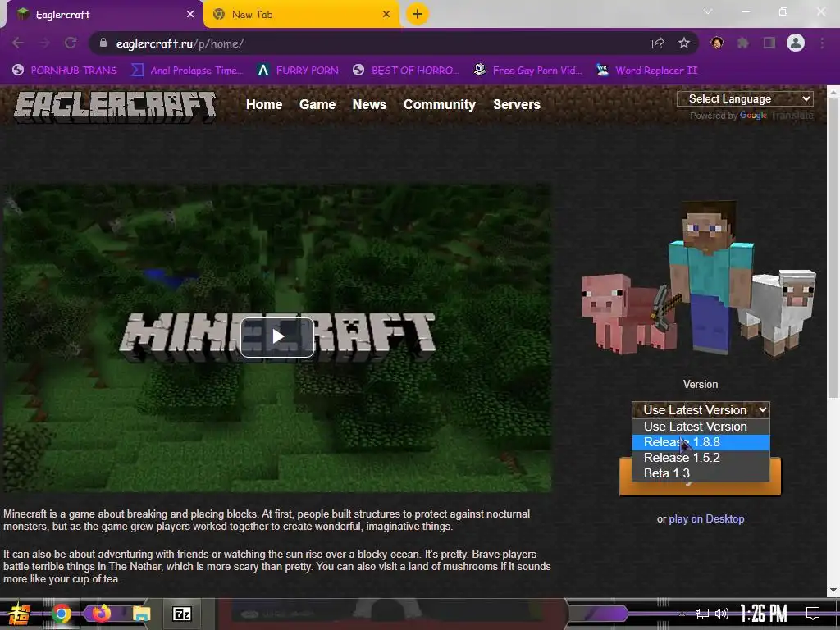Click the Eaglercraft logo

click(x=115, y=106)
